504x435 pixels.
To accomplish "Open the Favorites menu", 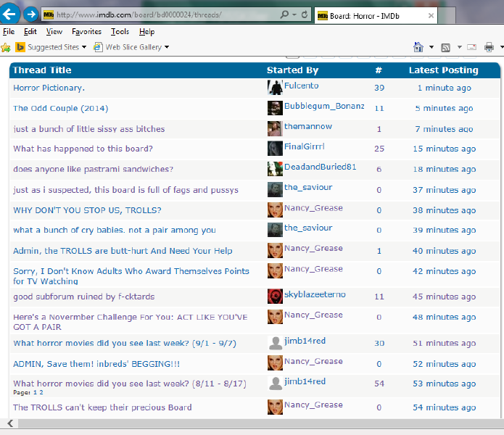I will click(86, 32).
